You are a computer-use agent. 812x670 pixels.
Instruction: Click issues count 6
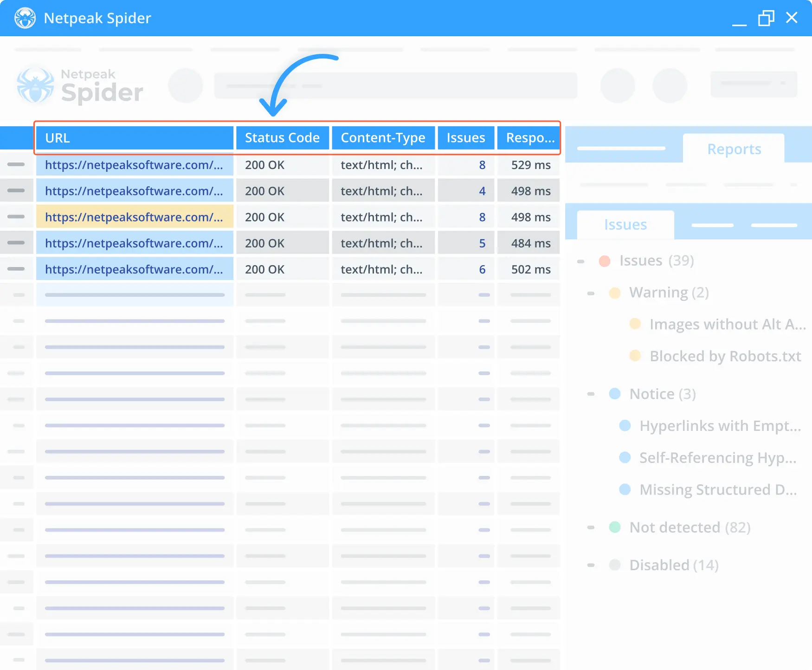[x=482, y=270]
